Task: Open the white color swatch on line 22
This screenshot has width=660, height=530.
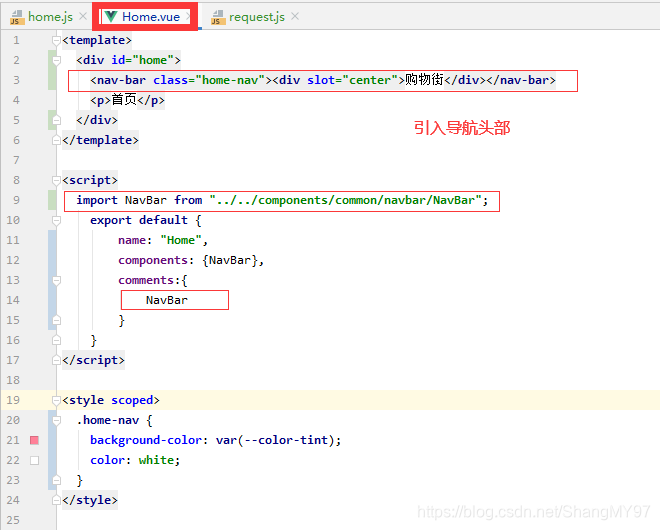Action: pos(35,461)
